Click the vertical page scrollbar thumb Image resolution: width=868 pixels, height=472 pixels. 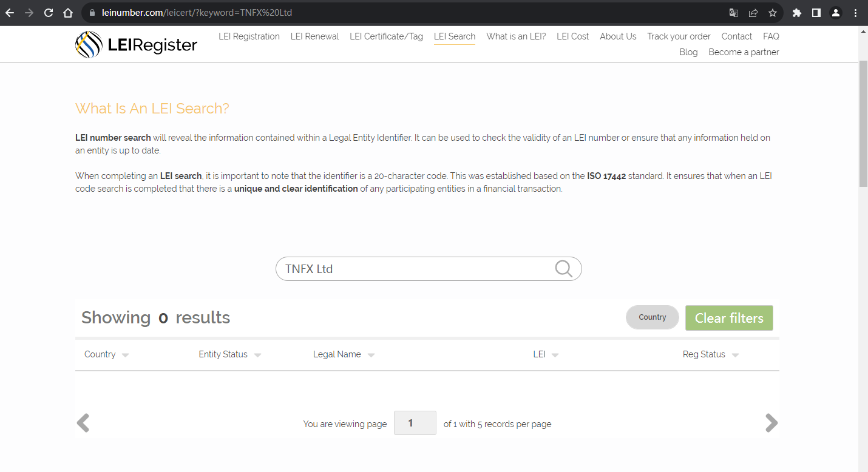coord(863,124)
